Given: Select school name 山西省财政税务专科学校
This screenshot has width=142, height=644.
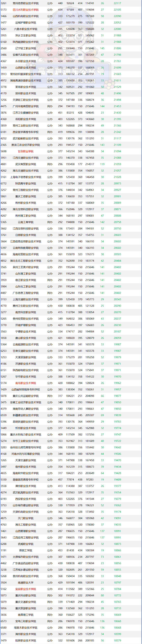Looking at the screenshot, I should click(x=26, y=389).
